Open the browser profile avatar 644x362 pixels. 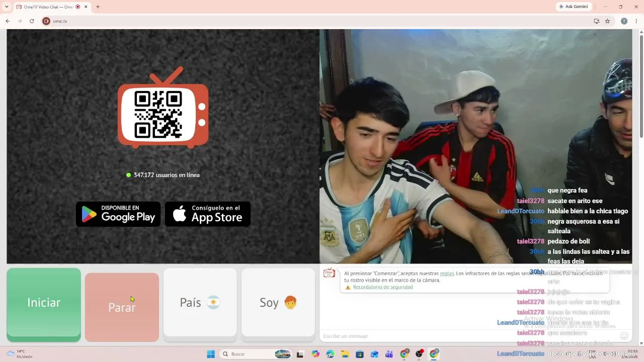coord(624,21)
